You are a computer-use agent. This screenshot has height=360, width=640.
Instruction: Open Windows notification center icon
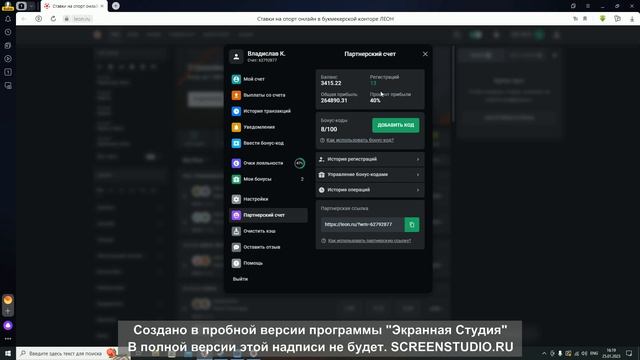coord(629,353)
